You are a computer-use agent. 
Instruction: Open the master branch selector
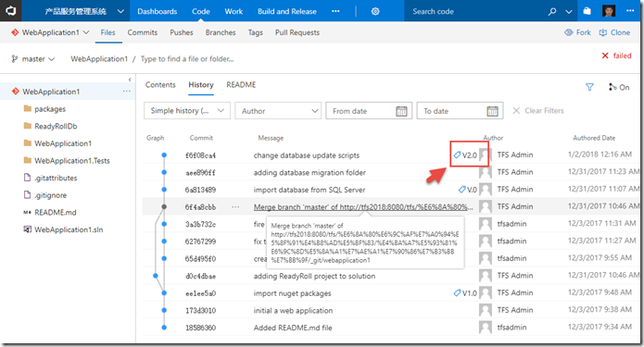[x=32, y=59]
